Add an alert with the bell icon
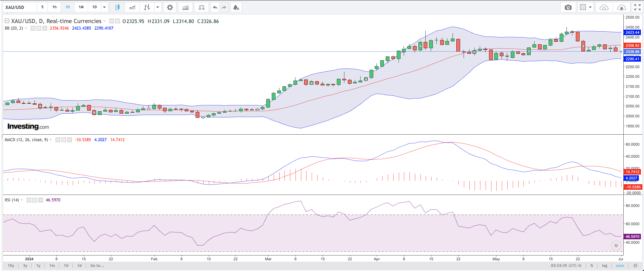644x271 pixels. [x=236, y=7]
